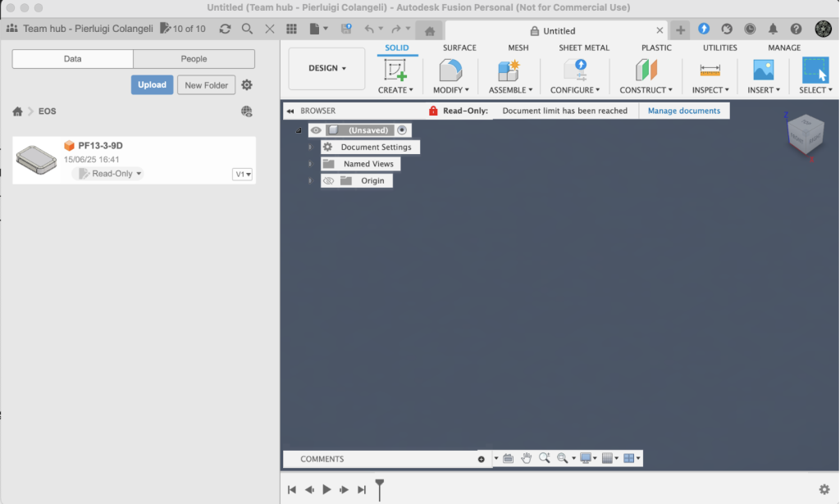840x504 pixels.
Task: Toggle Origin folder visibility eye
Action: (328, 181)
